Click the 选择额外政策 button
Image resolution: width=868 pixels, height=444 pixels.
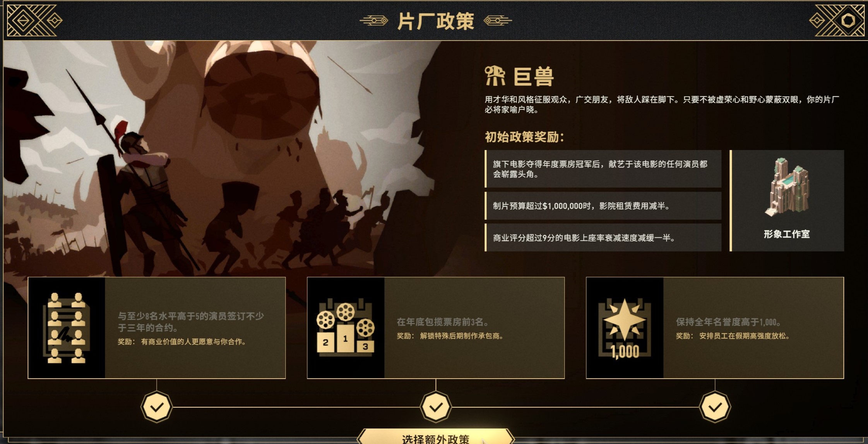(436, 437)
